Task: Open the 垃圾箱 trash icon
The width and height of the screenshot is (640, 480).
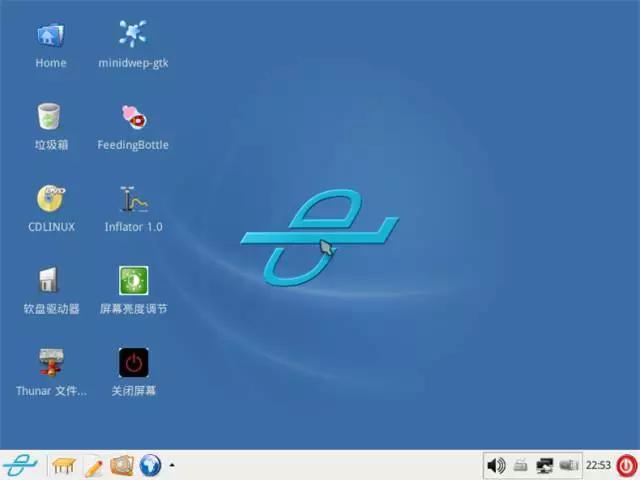Action: point(51,118)
